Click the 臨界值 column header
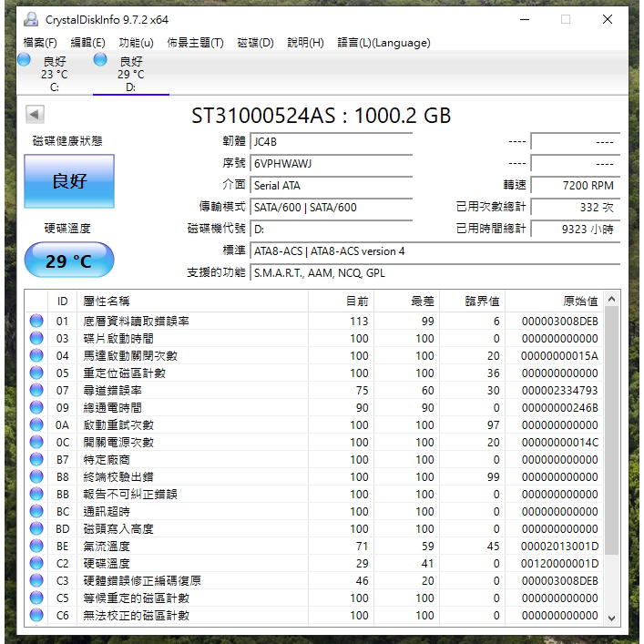644x644 pixels. (473, 302)
